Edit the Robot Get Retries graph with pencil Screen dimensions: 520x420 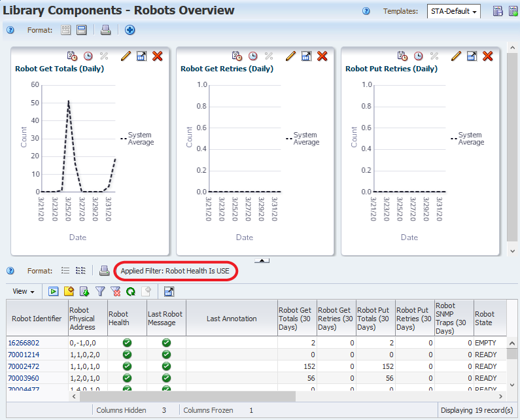[x=291, y=56]
